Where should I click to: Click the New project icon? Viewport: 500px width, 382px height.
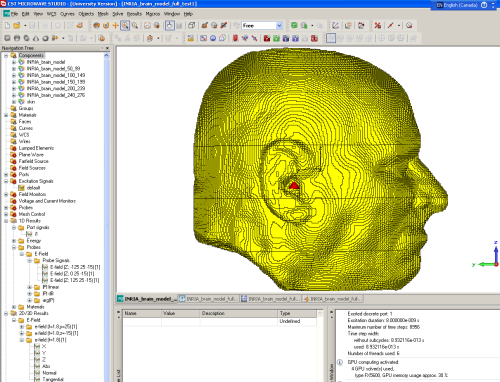click(7, 25)
